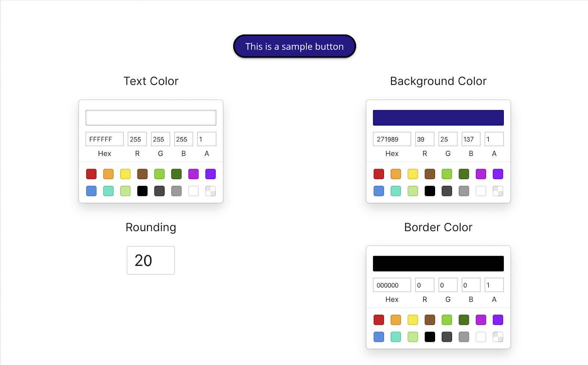
Task: Click the Border Color R value field
Action: [x=424, y=285]
